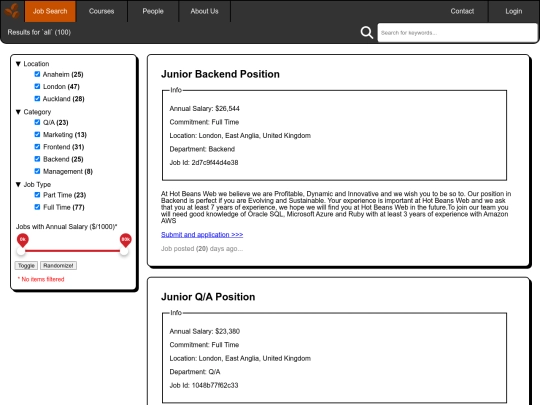Viewport: 540px width, 405px height.
Task: Click the Junior Backend Position title
Action: 220,74
